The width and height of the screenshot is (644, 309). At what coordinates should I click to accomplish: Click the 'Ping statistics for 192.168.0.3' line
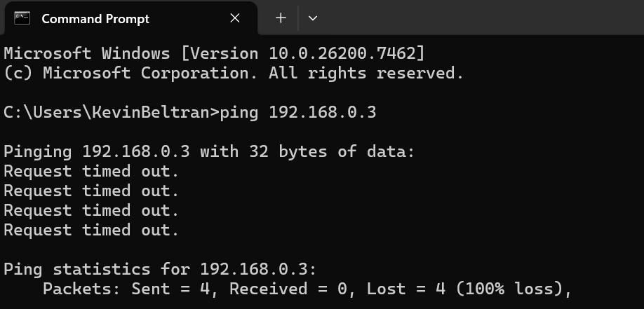(x=160, y=269)
